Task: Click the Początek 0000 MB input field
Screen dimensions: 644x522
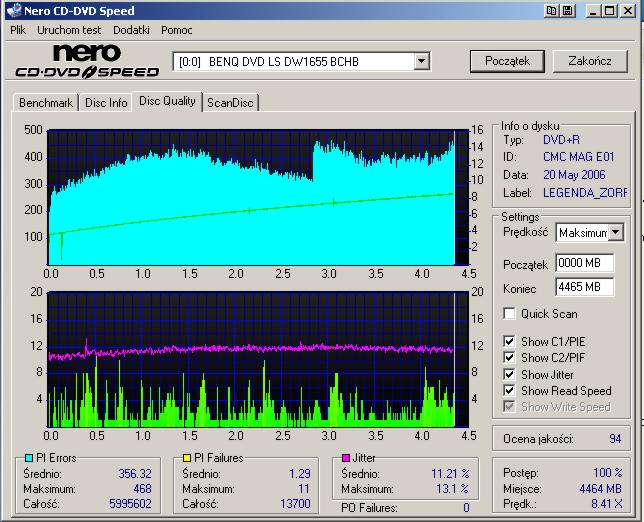Action: coord(585,263)
